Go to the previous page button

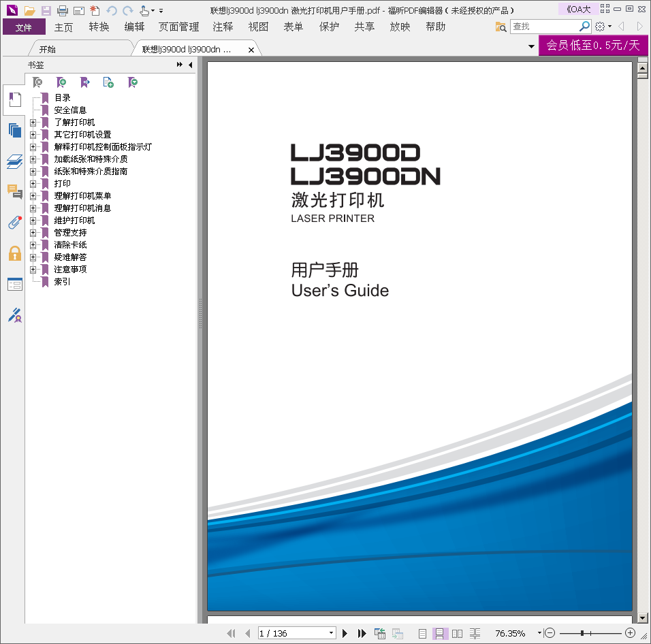point(248,633)
